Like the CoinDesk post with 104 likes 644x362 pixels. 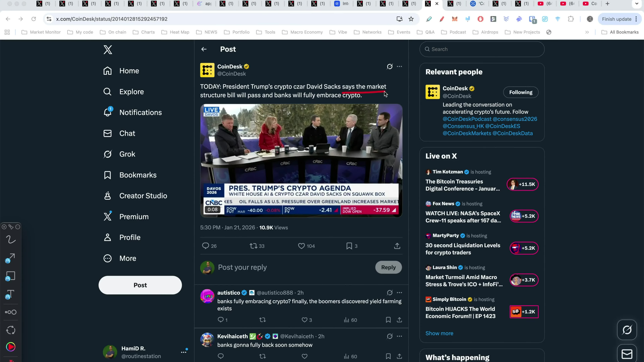[306, 246]
